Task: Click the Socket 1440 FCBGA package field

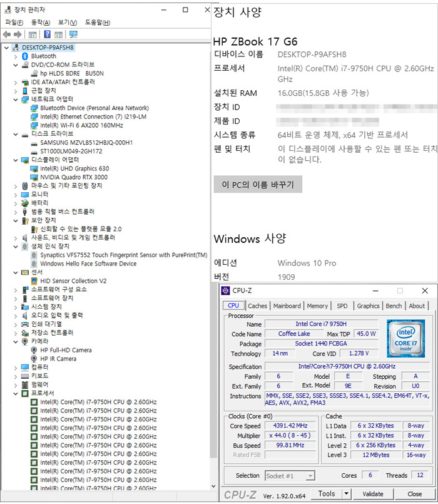Action: pyautogui.click(x=321, y=343)
